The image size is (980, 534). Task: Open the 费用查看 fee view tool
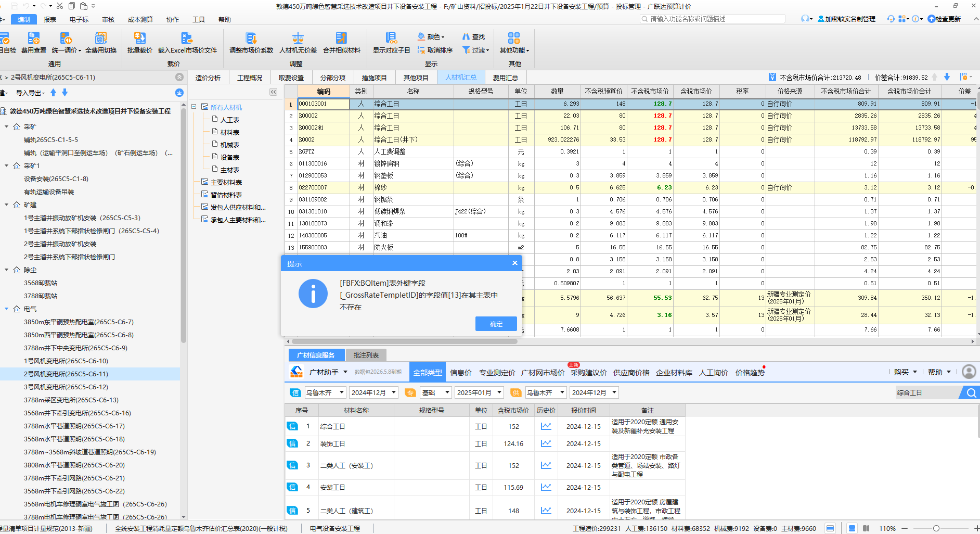click(x=34, y=43)
